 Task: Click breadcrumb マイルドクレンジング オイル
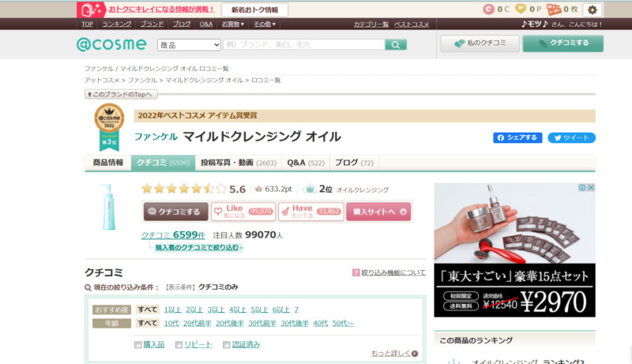(204, 81)
